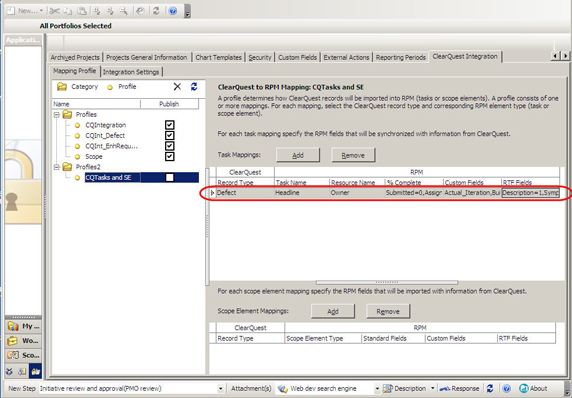Screen dimensions: 572x398
Task: Uncheck Publish for CQInt_EnhRequ...
Action: point(170,146)
